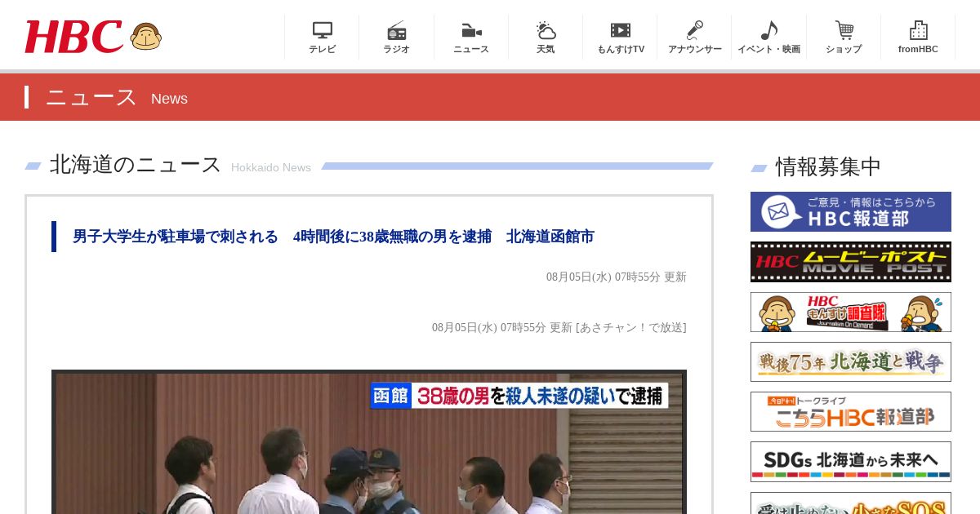The width and height of the screenshot is (980, 514).
Task: Open the イベント・映画 music note icon
Action: point(769,30)
